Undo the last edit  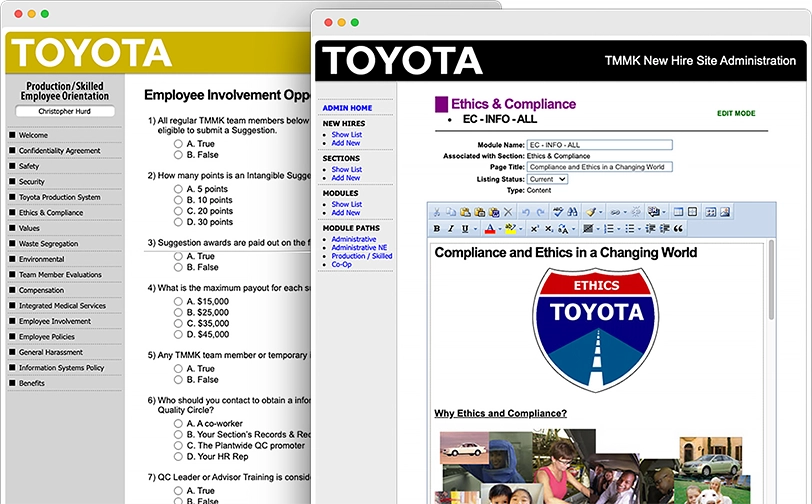click(526, 212)
